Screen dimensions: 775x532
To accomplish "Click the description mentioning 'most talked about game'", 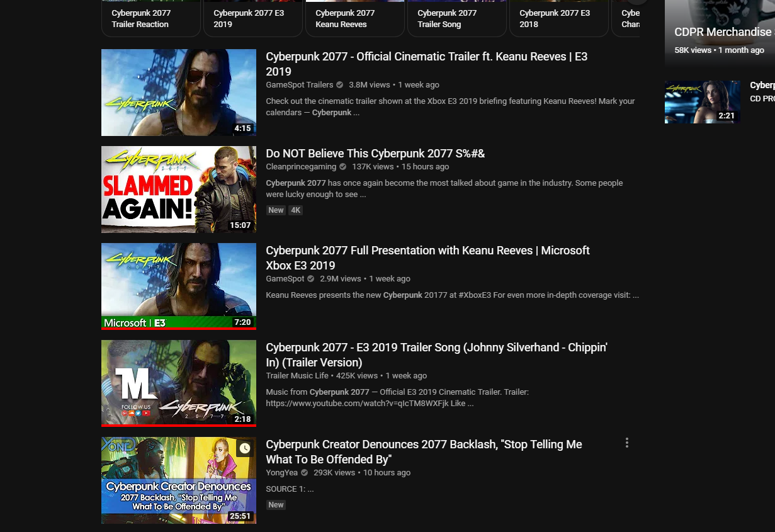I will point(444,189).
